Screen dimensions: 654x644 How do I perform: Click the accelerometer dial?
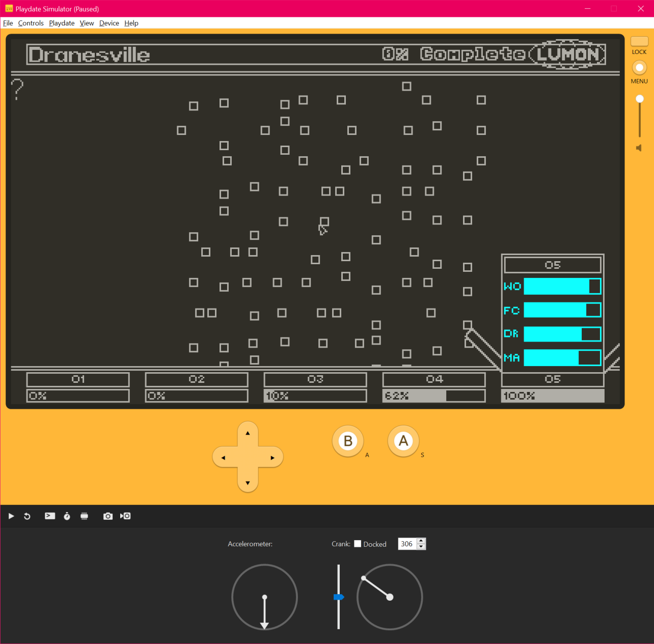[264, 597]
